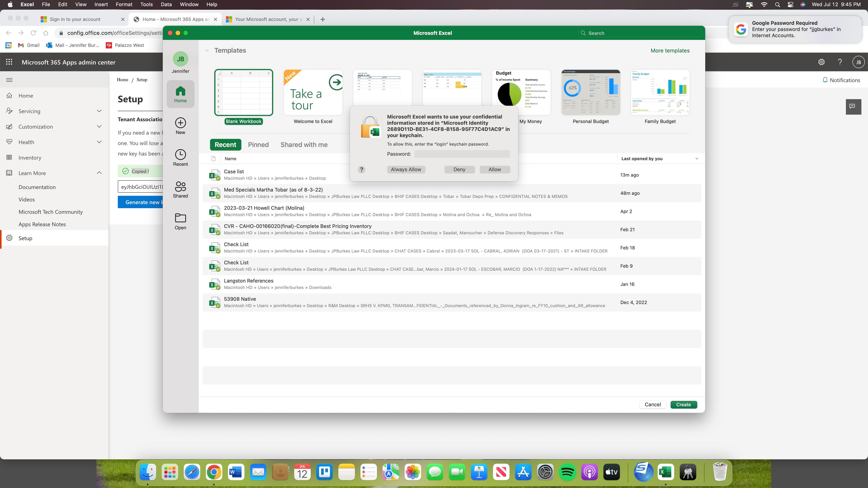Click the Open folder icon in the sidebar

click(x=180, y=220)
